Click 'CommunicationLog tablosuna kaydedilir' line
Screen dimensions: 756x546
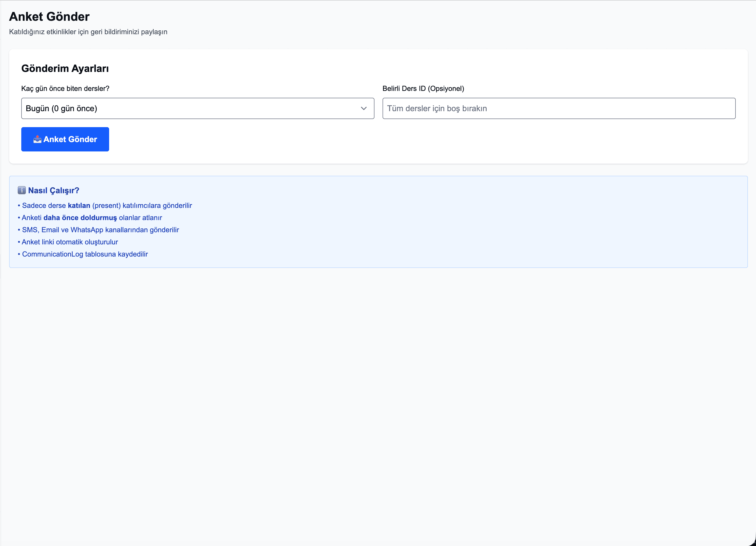[83, 254]
